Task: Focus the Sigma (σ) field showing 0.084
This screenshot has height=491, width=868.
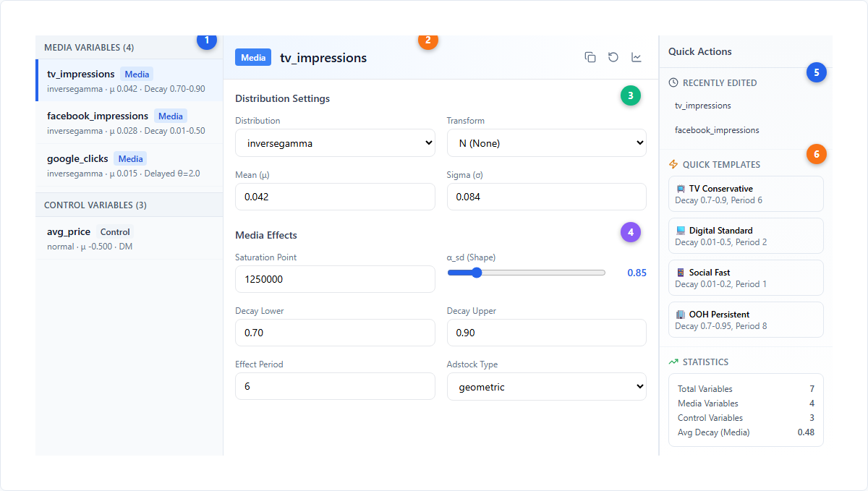Action: tap(547, 197)
